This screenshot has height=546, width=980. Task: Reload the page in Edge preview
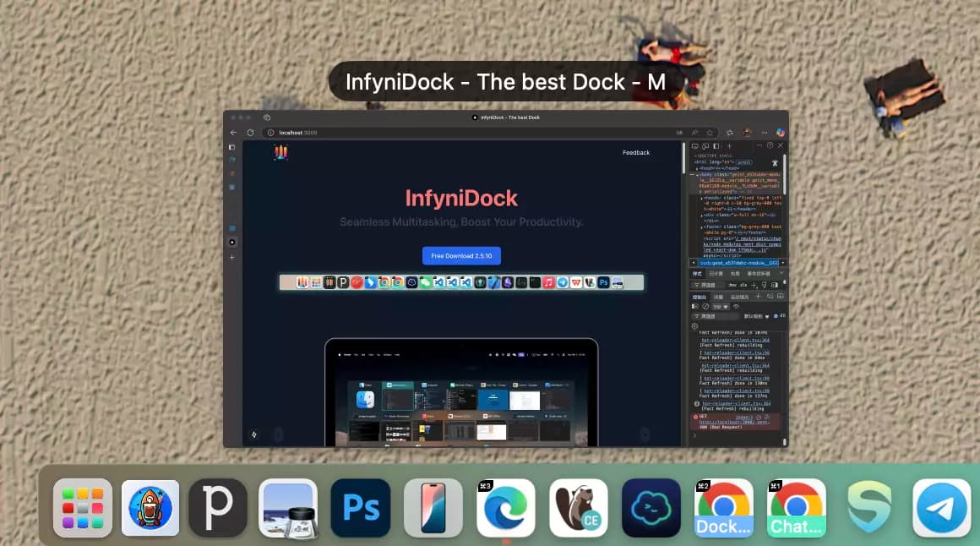coord(250,133)
